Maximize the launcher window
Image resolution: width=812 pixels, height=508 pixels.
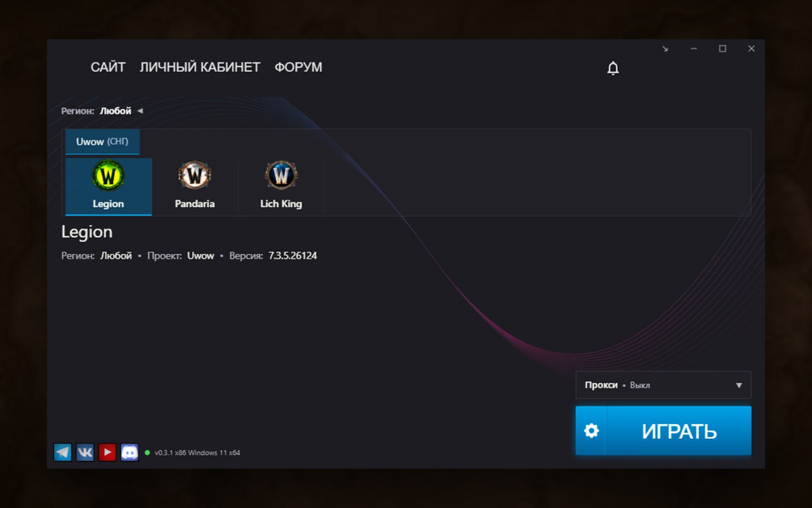(723, 49)
